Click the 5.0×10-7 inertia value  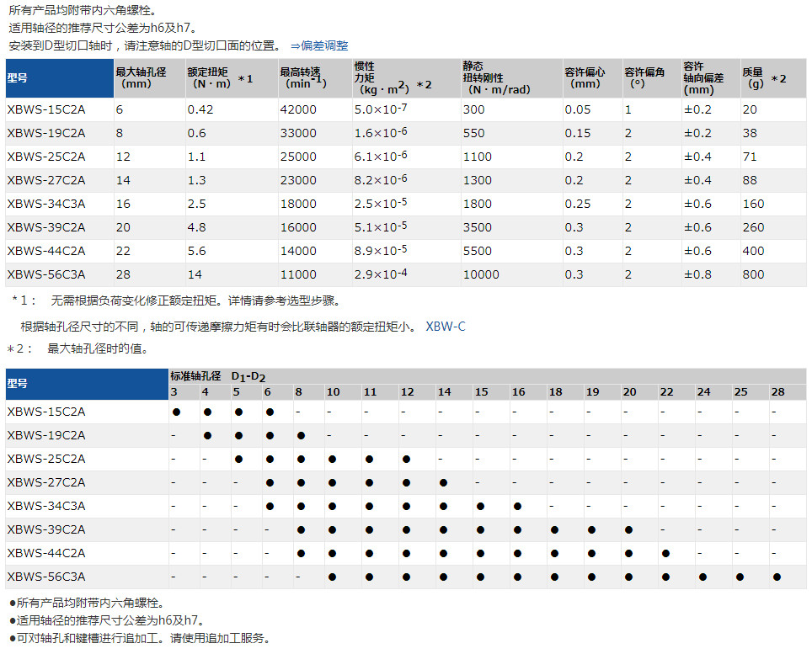[x=381, y=109]
